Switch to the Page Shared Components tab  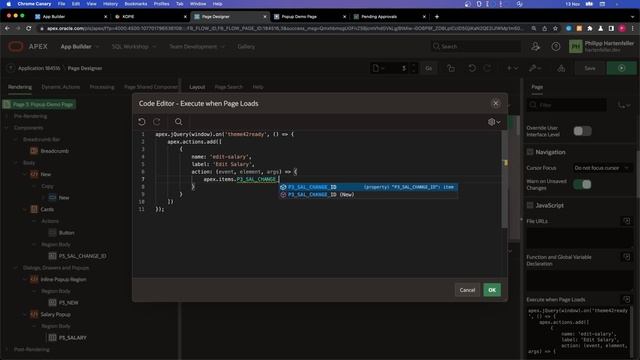tap(151, 87)
